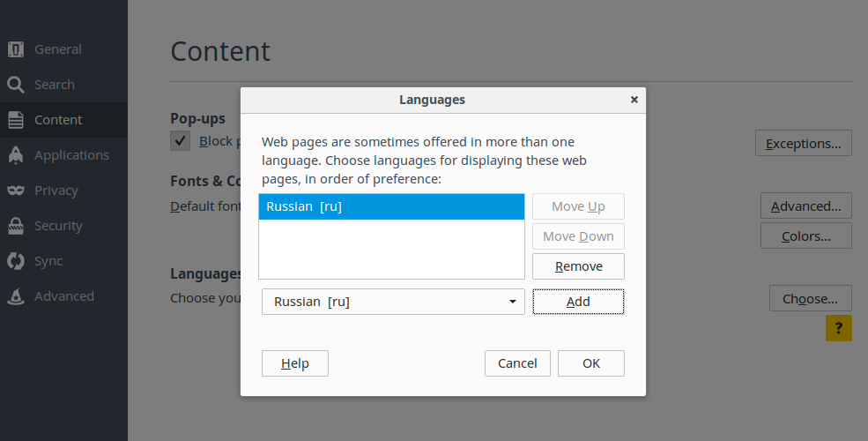Click the Privacy mask icon
This screenshot has width=868, height=441.
[16, 191]
